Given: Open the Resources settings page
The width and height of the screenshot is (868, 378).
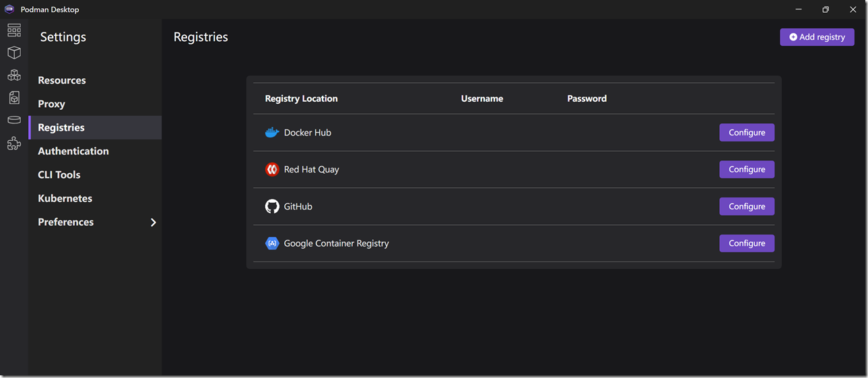Looking at the screenshot, I should pos(62,80).
